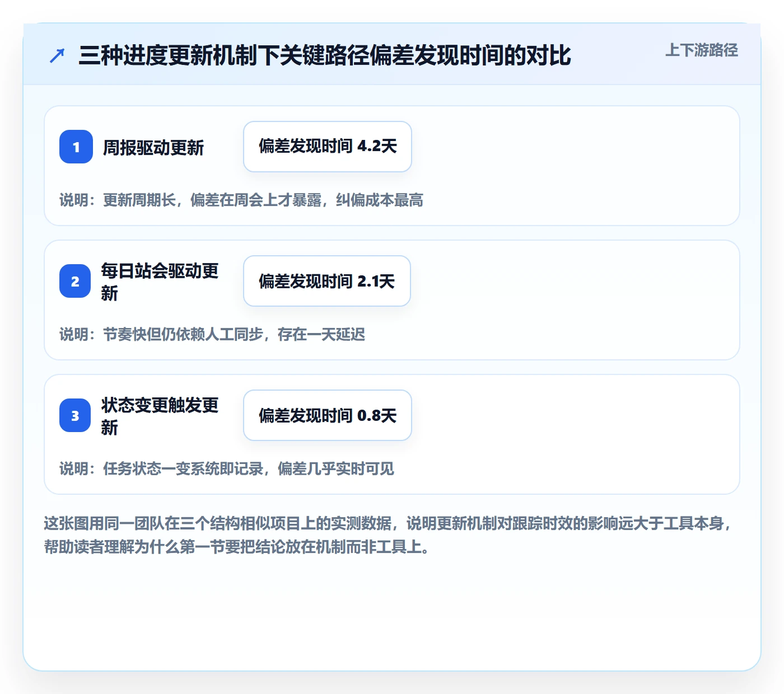Click the trend arrow icon beside title

click(x=57, y=55)
